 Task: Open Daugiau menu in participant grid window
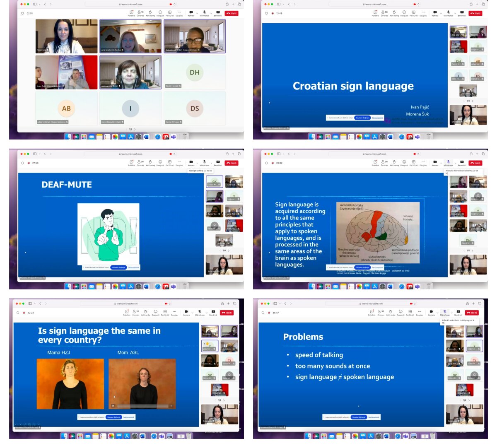point(179,13)
